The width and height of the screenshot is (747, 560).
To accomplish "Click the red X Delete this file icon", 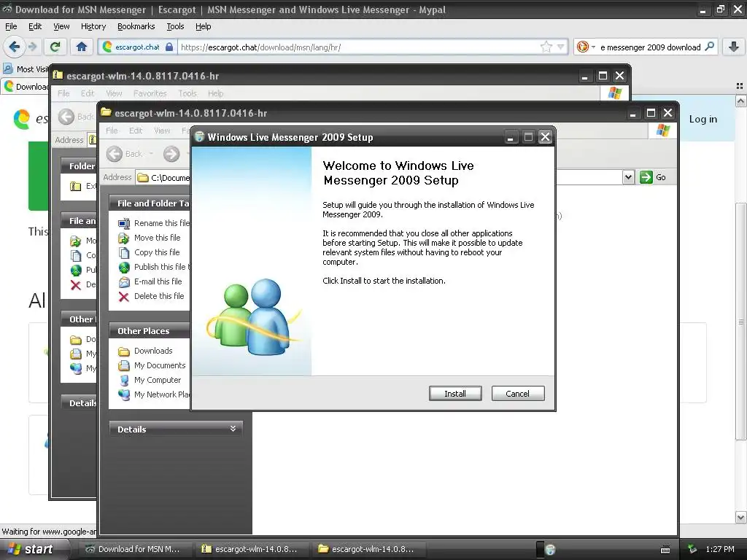I will point(124,297).
